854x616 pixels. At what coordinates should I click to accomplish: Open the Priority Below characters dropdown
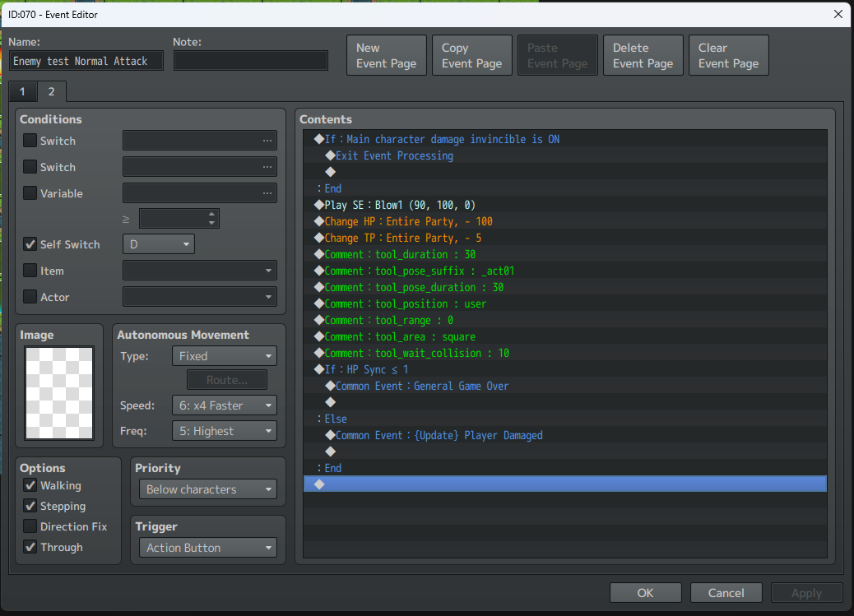point(208,489)
